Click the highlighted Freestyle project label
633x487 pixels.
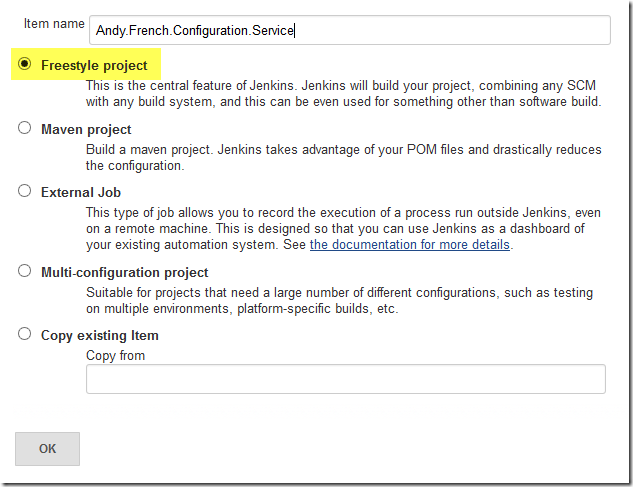[x=94, y=65]
